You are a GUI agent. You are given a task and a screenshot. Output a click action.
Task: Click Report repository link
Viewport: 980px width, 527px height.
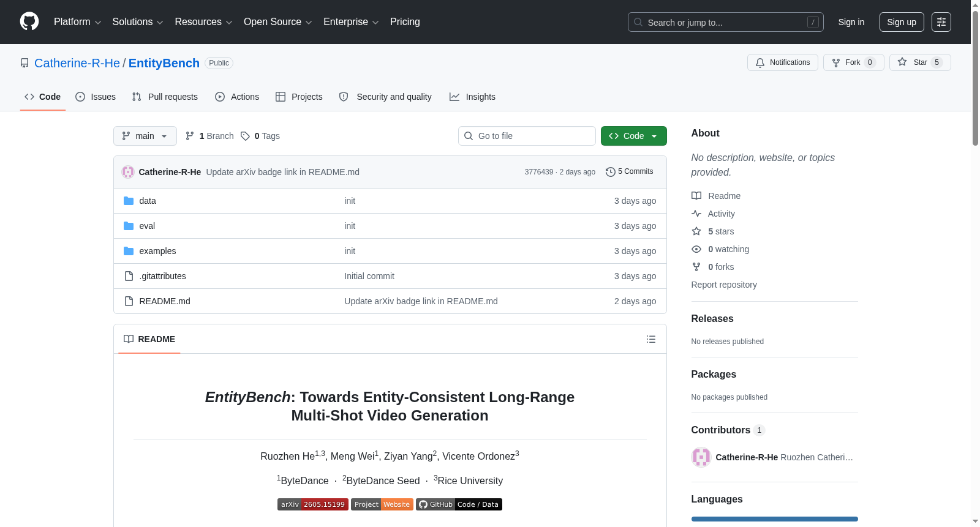(724, 285)
